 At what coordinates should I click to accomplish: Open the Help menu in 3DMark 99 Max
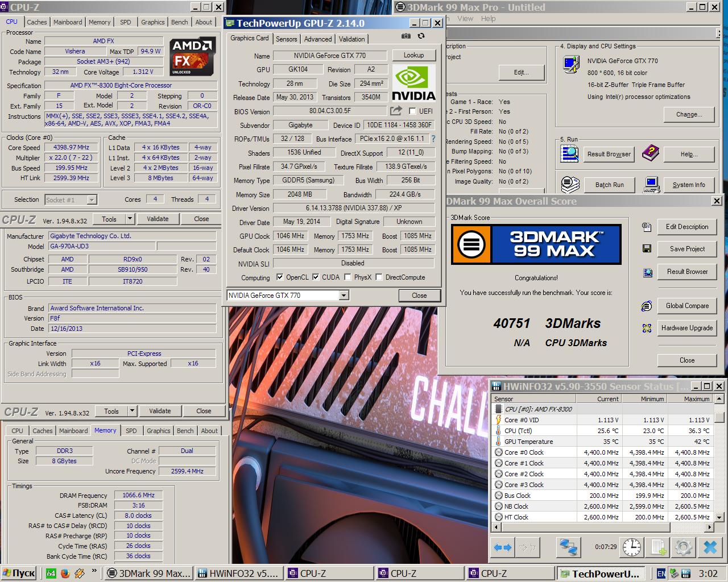[x=488, y=19]
